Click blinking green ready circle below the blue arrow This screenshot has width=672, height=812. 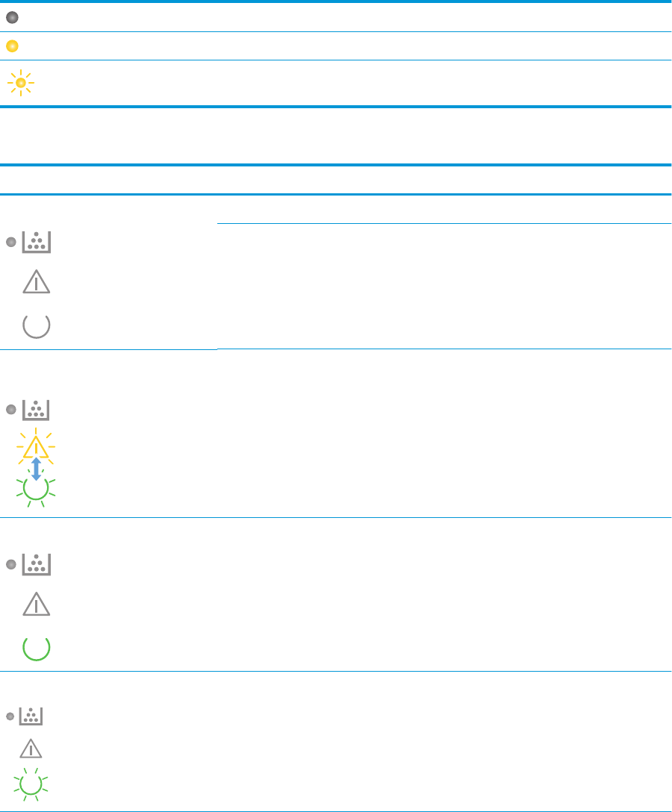36,488
